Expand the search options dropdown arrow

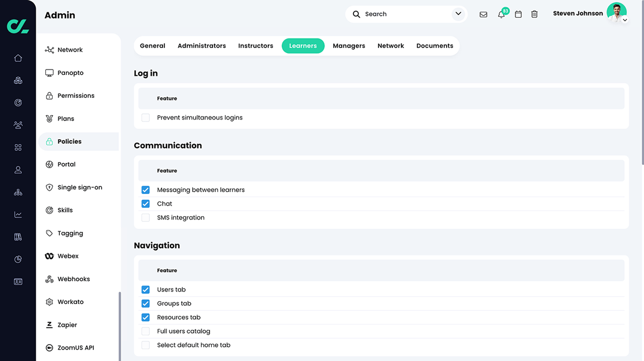[458, 14]
